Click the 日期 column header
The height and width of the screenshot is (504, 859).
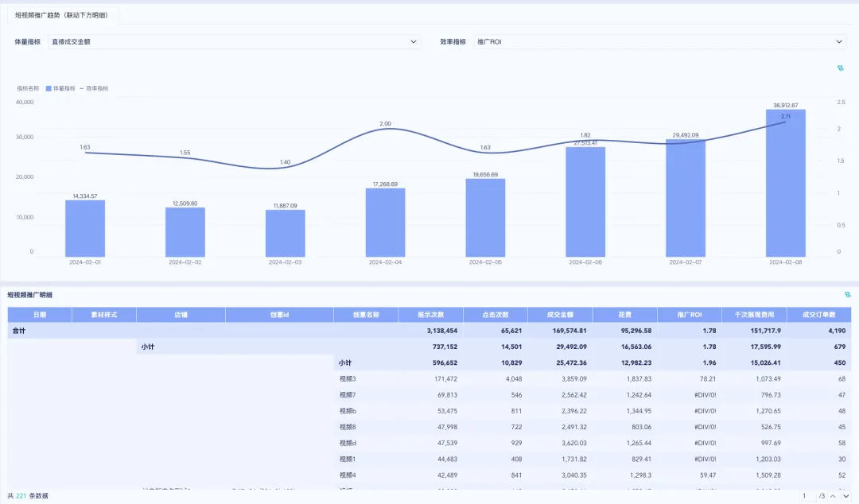[x=39, y=315]
